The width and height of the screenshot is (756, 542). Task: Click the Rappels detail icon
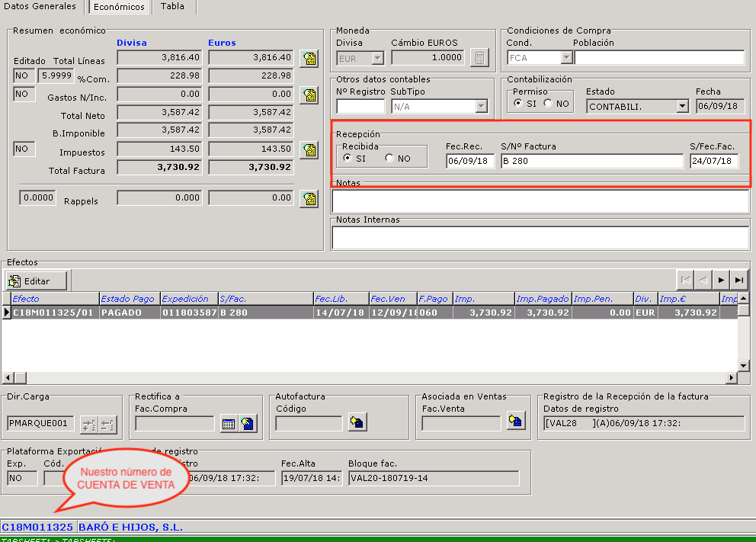(309, 199)
